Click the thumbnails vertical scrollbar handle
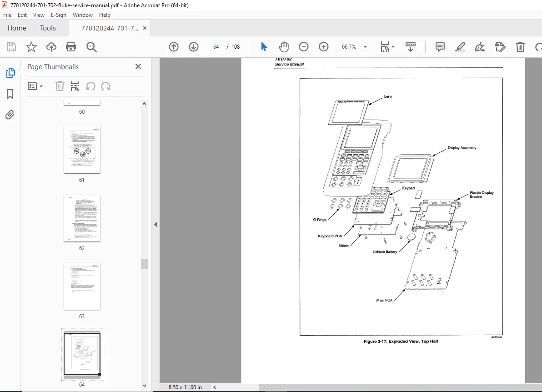Viewport: 542px width, 392px height. coord(145,264)
